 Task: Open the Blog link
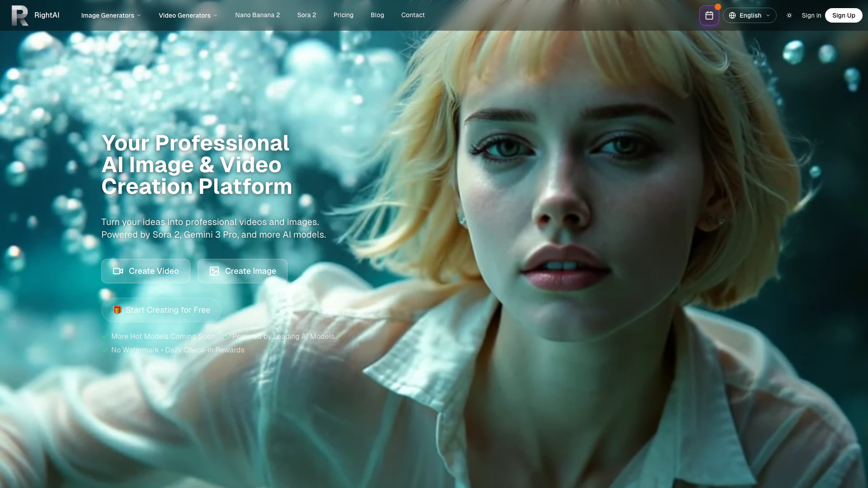click(x=377, y=15)
